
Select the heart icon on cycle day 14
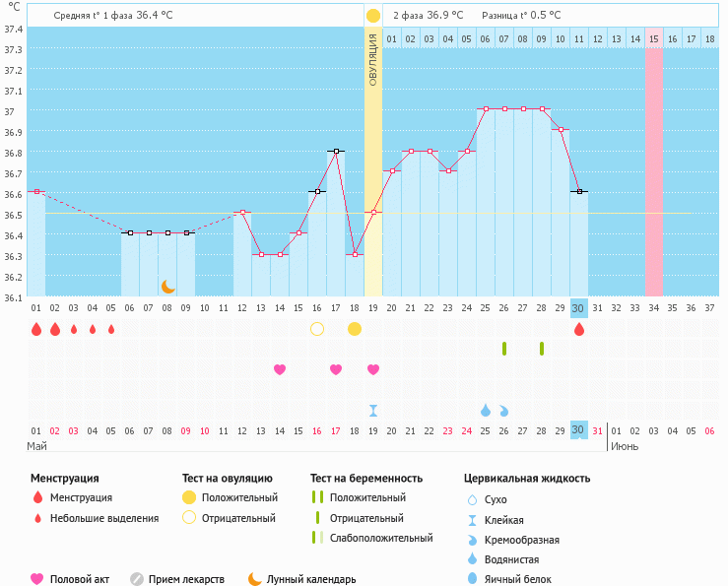coord(280,369)
